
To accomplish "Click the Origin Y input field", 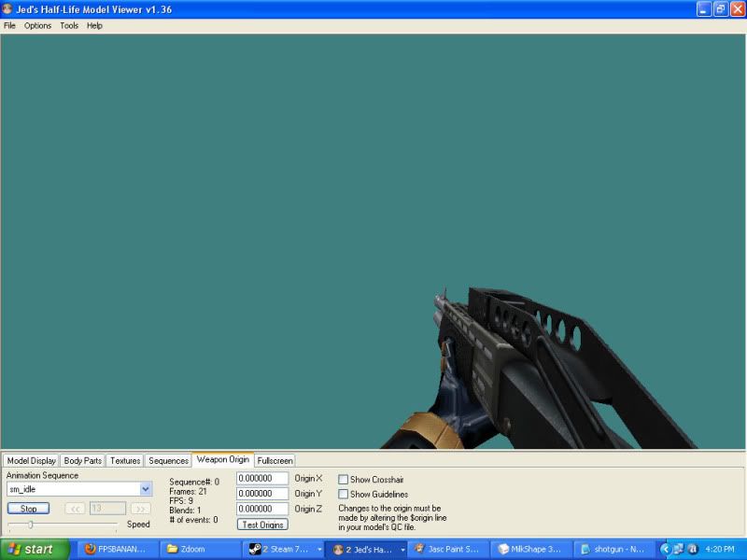I will click(262, 494).
